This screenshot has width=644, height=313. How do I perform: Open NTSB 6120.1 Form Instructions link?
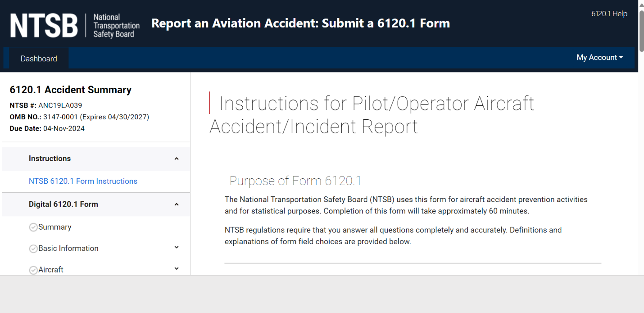click(83, 181)
